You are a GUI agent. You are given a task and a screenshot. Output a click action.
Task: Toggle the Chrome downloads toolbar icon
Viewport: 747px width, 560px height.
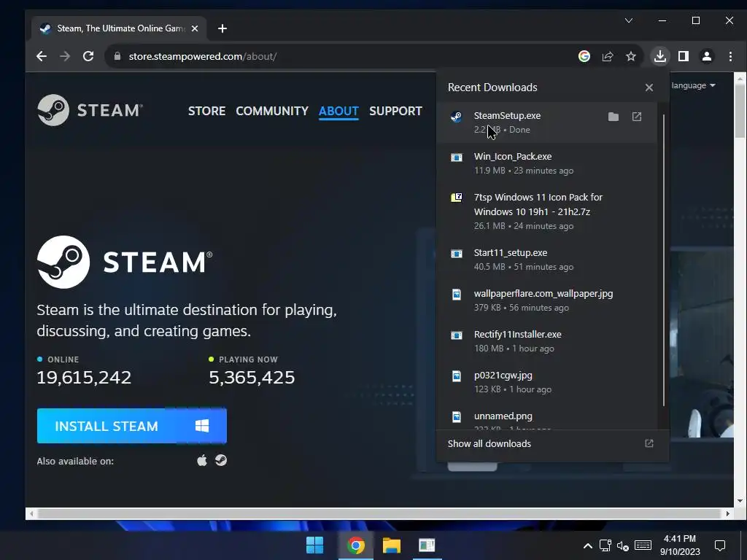point(659,56)
